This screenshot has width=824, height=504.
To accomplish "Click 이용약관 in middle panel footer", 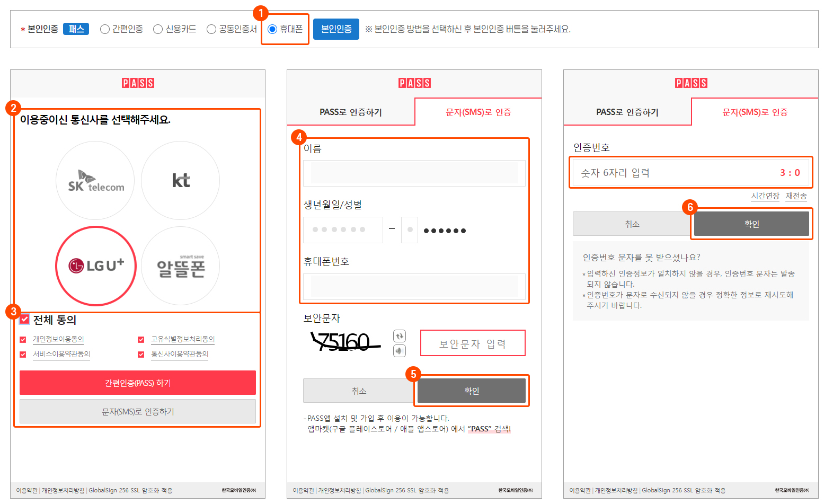I will click(x=304, y=491).
